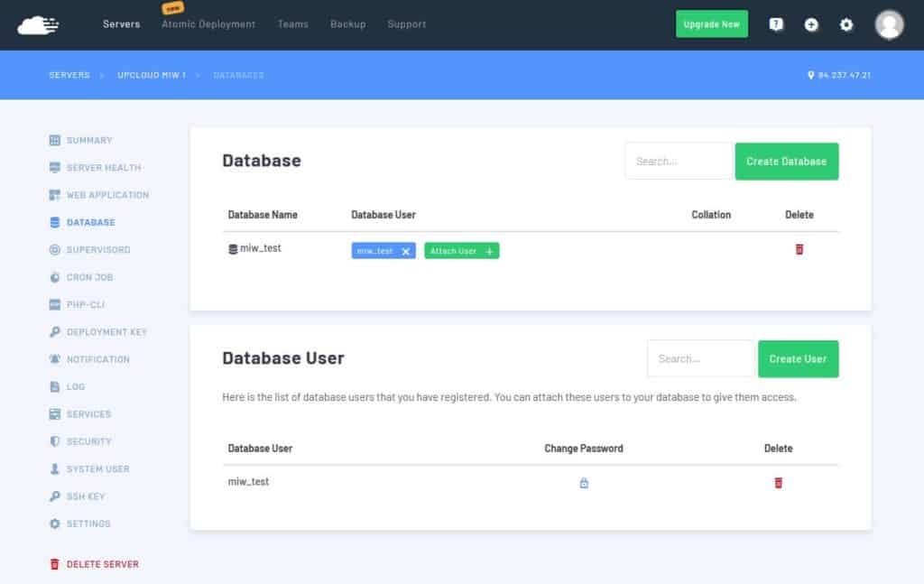The width and height of the screenshot is (924, 584).
Task: Click the Attach User button
Action: tap(461, 251)
